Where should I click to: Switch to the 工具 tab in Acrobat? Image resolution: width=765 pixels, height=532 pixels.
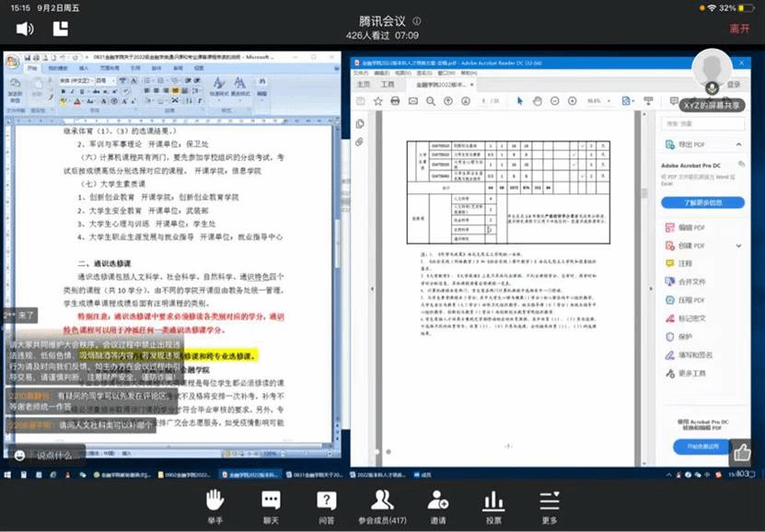[388, 84]
